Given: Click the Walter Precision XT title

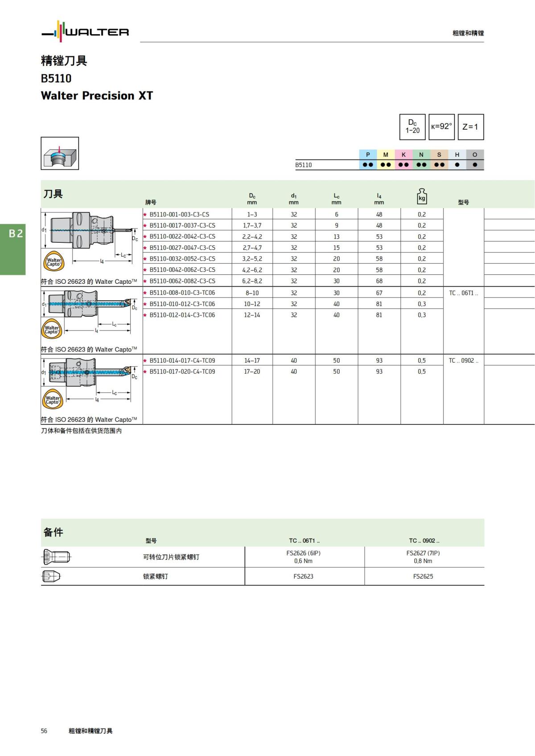Looking at the screenshot, I should 97,96.
